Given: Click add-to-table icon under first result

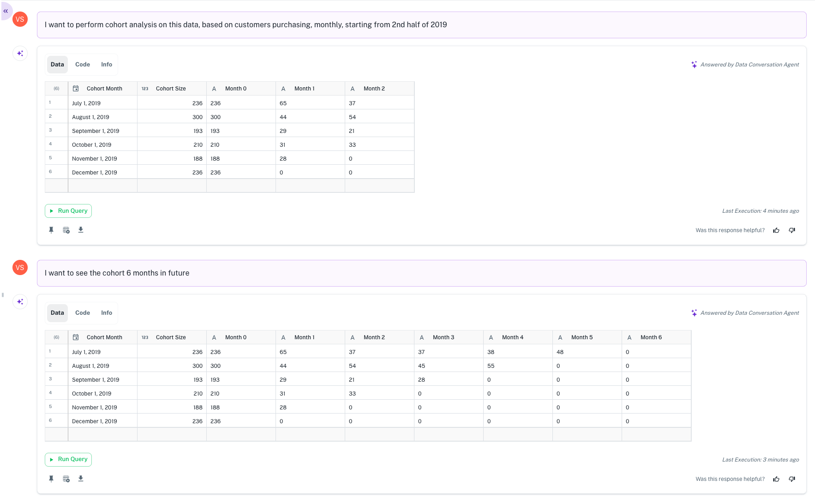Looking at the screenshot, I should click(66, 230).
